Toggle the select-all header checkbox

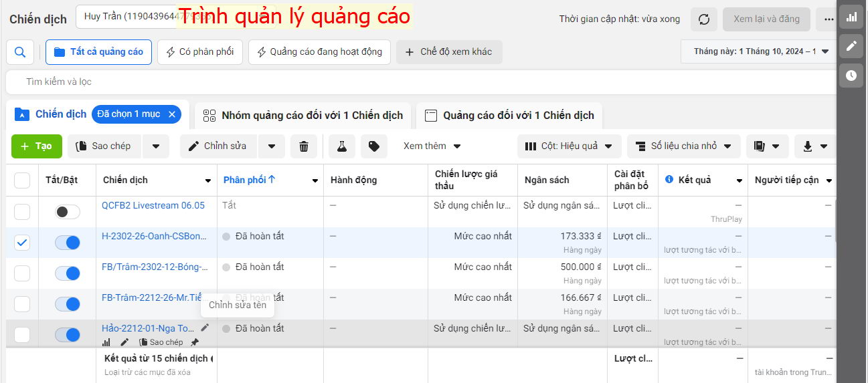[22, 180]
